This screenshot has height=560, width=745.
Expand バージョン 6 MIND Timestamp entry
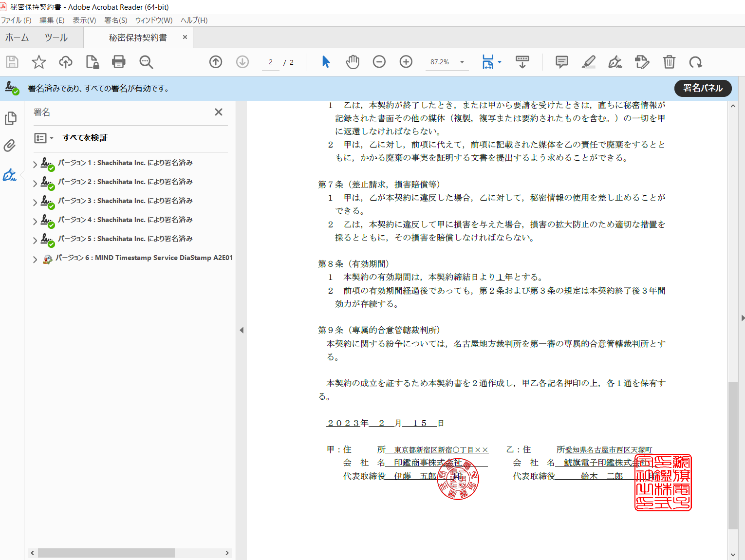[x=35, y=259]
